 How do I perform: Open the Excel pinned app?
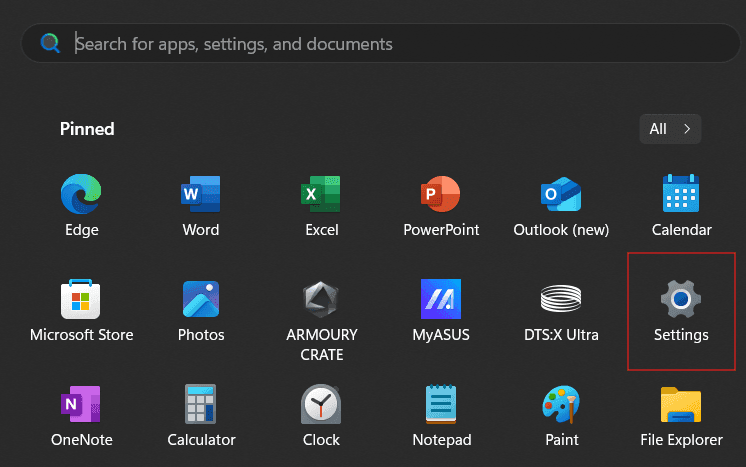click(x=321, y=205)
